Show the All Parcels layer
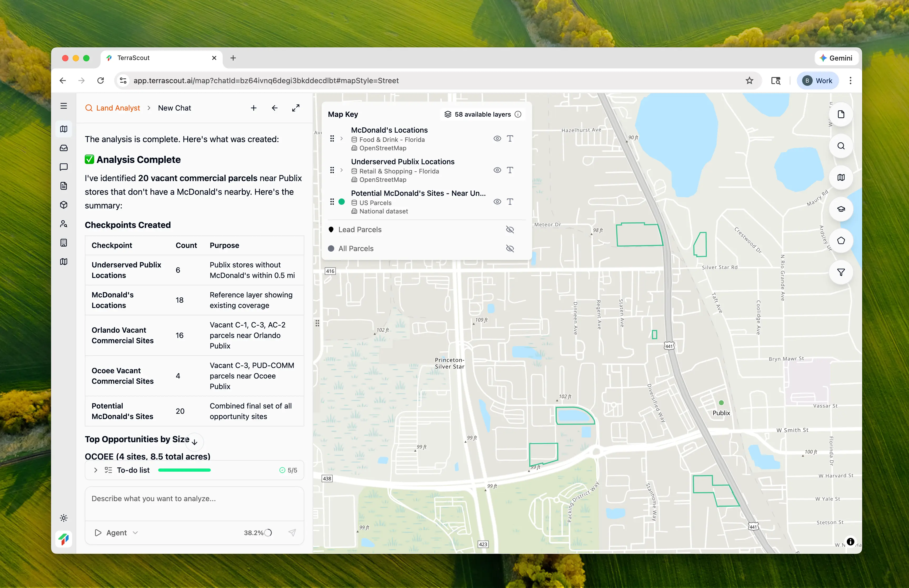 [x=510, y=248]
